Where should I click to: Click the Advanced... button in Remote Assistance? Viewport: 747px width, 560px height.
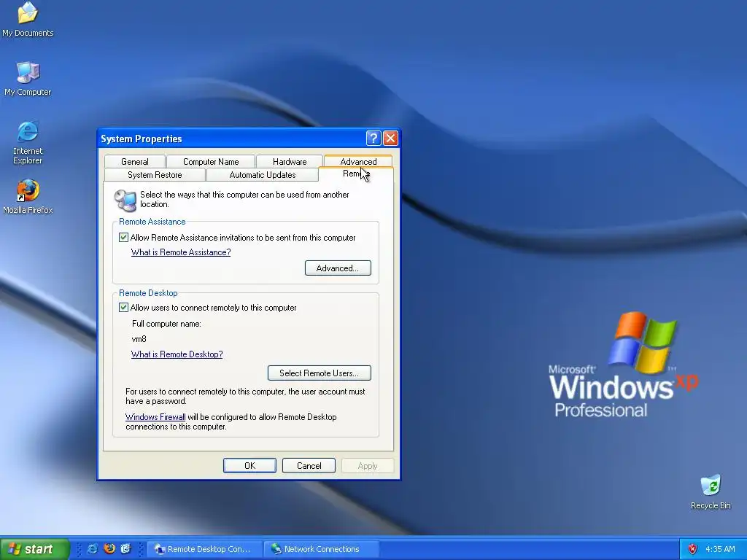338,268
